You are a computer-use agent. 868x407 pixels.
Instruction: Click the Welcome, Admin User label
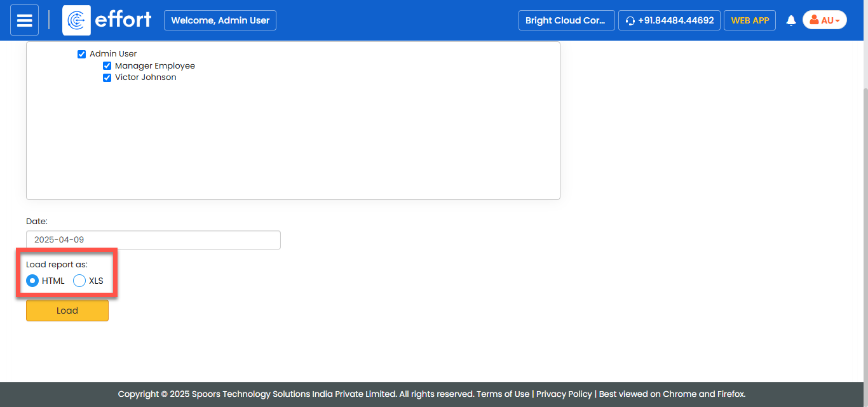220,20
